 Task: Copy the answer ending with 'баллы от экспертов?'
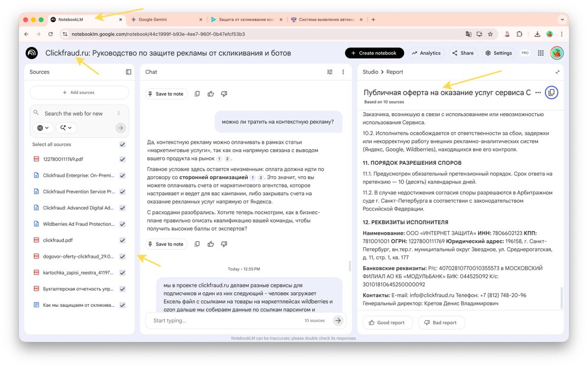point(197,244)
